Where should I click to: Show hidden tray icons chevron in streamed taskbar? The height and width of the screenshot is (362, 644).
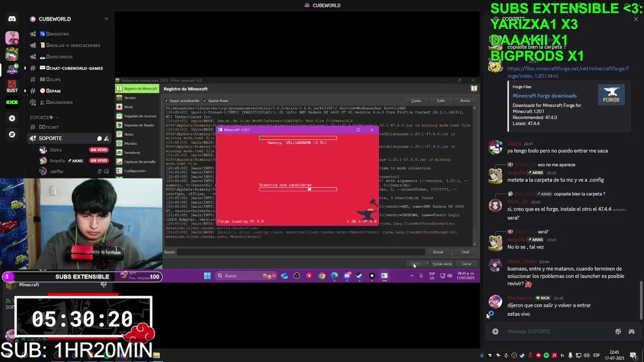(412, 276)
